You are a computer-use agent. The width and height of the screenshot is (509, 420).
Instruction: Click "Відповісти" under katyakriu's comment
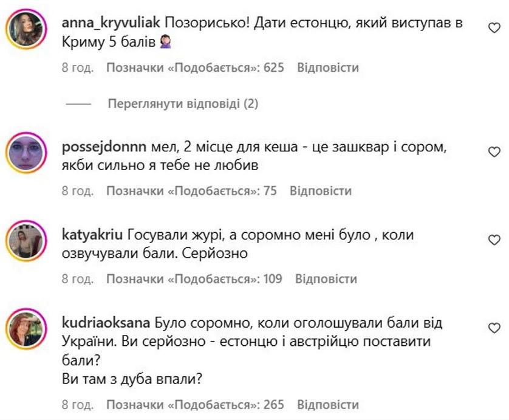point(326,279)
